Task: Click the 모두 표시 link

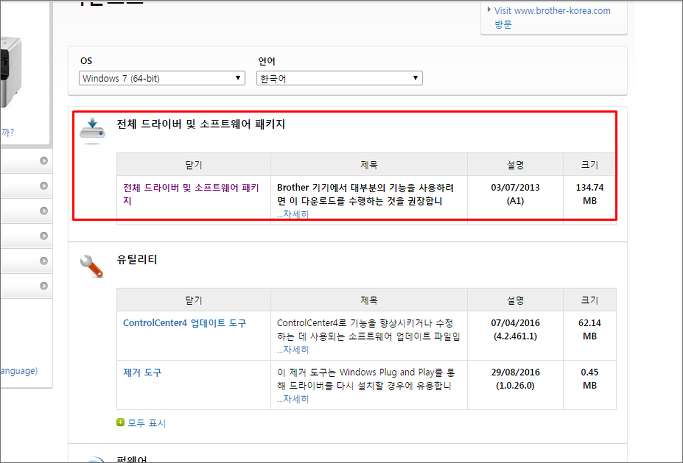Action: pos(146,423)
